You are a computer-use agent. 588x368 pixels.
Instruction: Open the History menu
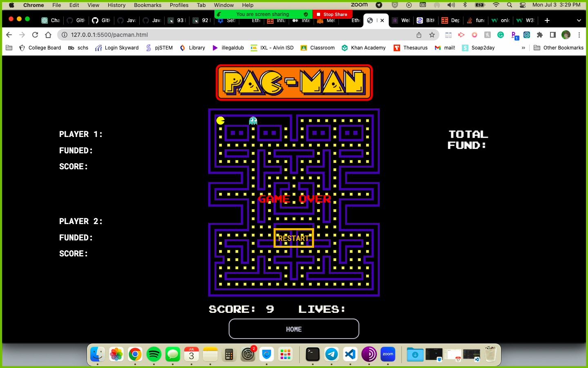point(116,5)
